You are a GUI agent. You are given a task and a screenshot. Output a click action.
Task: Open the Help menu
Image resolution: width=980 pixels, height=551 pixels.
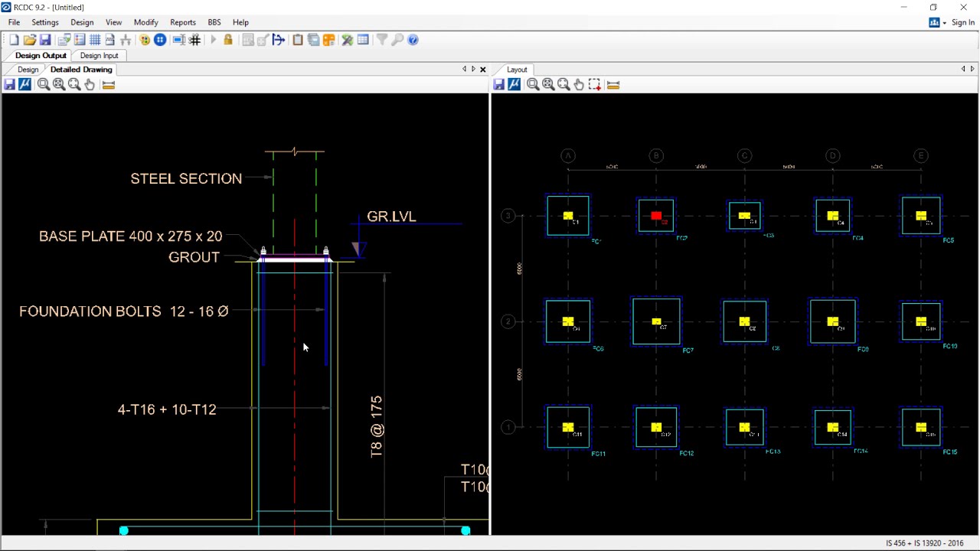(x=240, y=22)
